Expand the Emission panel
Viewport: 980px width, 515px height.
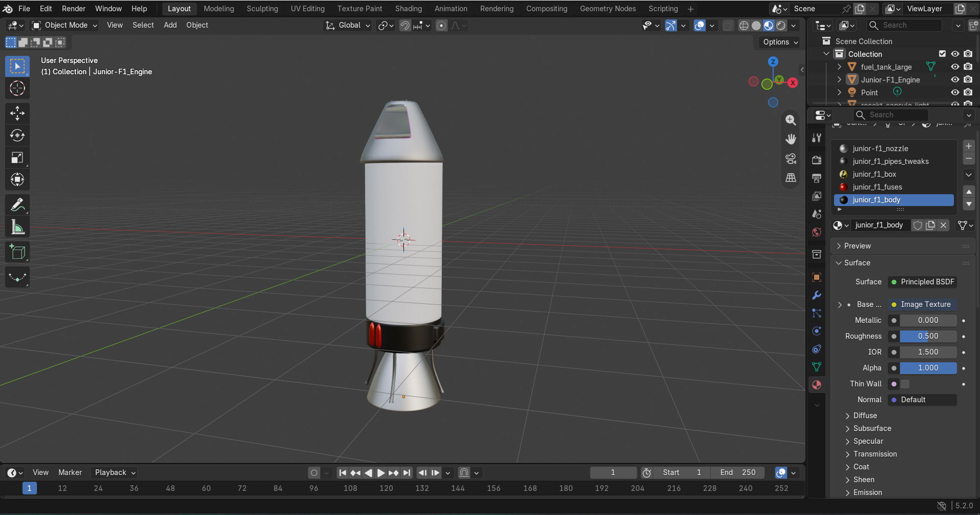[x=867, y=492]
